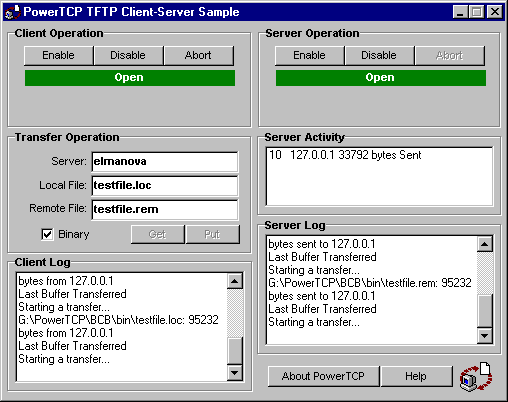
Task: Click Disable under Server Operation
Action: tap(379, 55)
